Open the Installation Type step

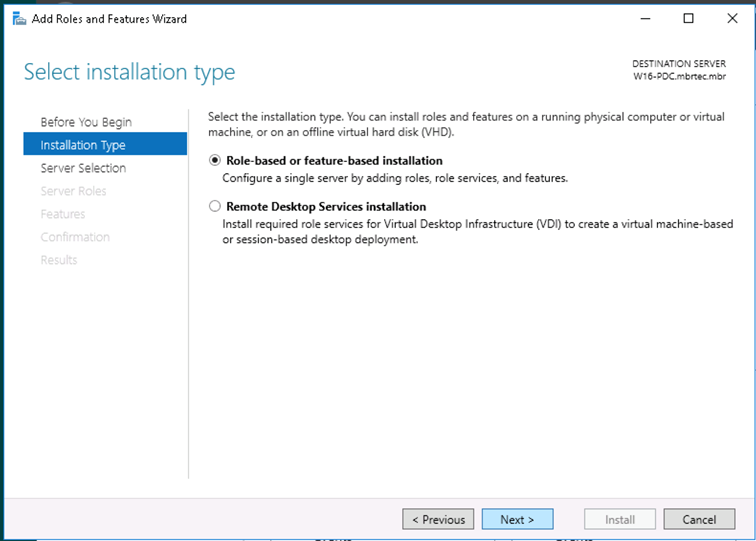105,144
